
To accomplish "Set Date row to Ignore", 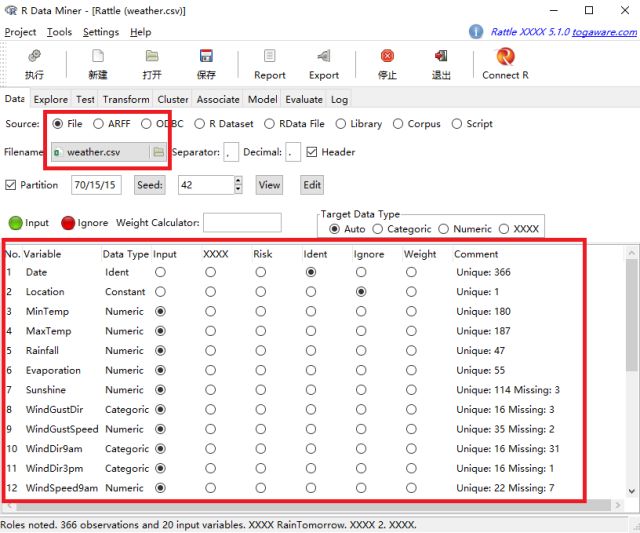I will (x=361, y=272).
